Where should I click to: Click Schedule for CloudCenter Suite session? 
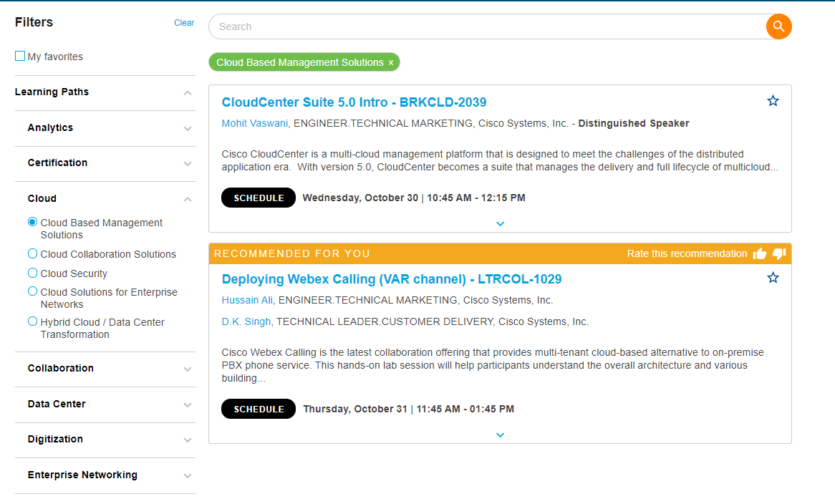(259, 198)
